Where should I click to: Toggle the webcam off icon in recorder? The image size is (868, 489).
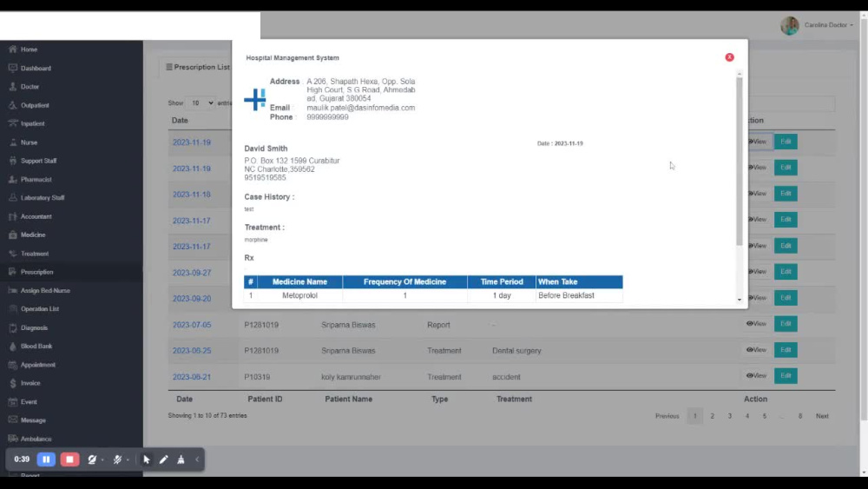pos(92,459)
